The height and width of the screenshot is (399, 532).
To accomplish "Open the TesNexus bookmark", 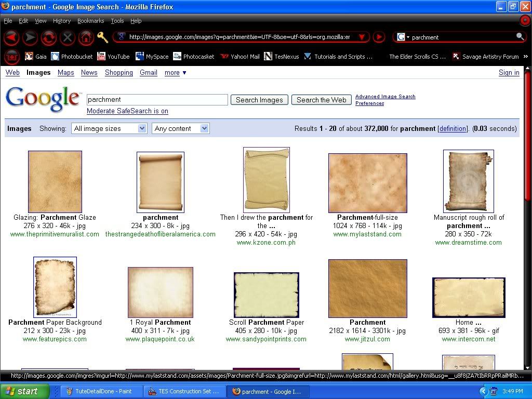I will (281, 57).
